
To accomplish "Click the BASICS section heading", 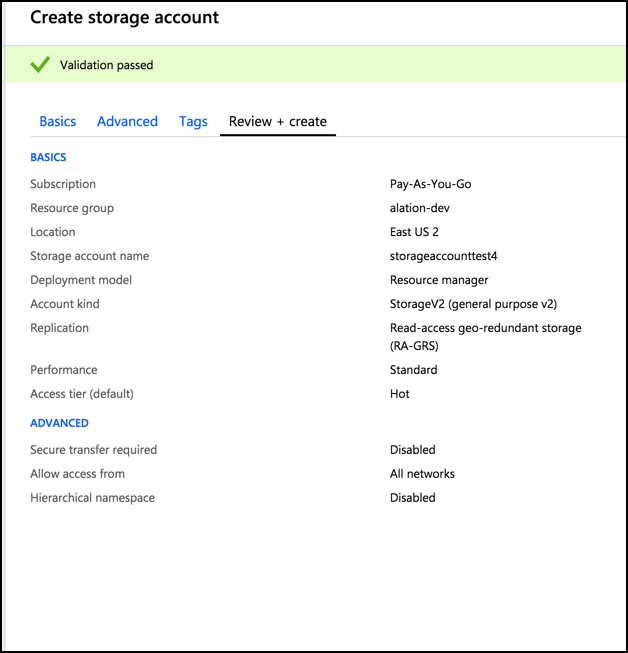I will 48,157.
